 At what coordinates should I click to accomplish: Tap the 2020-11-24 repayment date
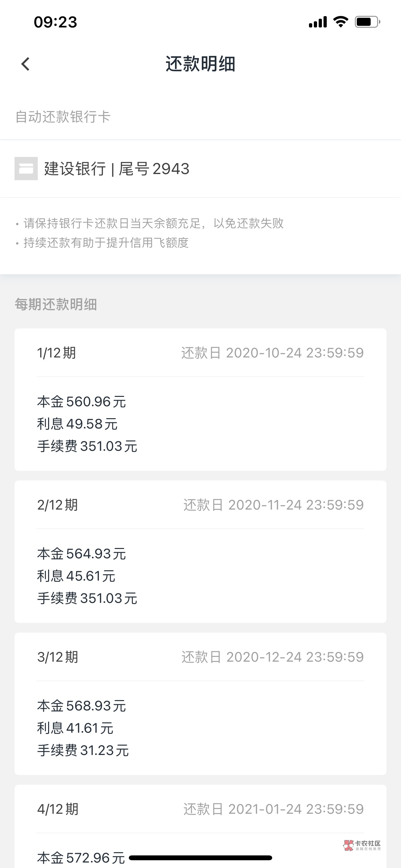coord(273,505)
